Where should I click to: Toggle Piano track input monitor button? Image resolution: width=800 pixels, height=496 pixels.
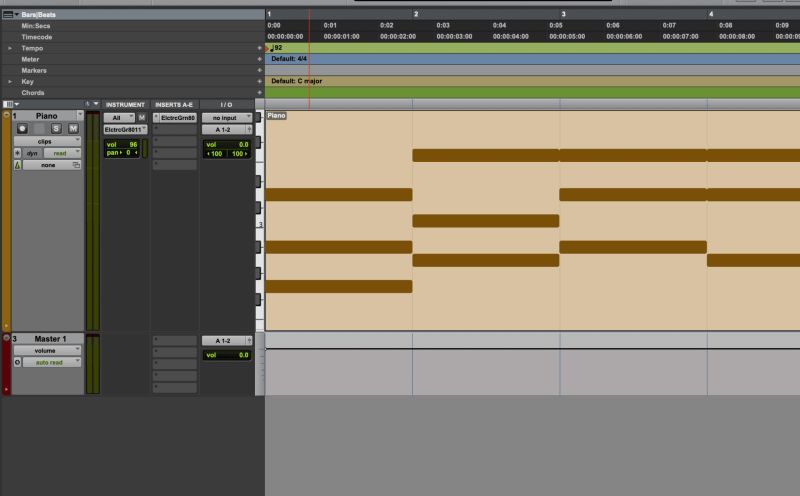[x=39, y=129]
